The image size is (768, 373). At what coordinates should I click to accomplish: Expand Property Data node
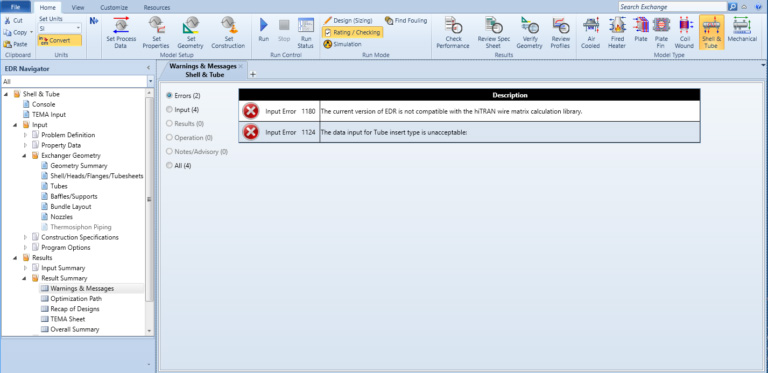[25, 145]
